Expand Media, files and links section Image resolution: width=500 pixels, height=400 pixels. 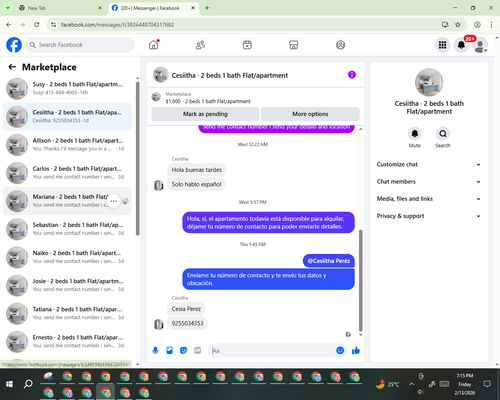[x=429, y=199]
